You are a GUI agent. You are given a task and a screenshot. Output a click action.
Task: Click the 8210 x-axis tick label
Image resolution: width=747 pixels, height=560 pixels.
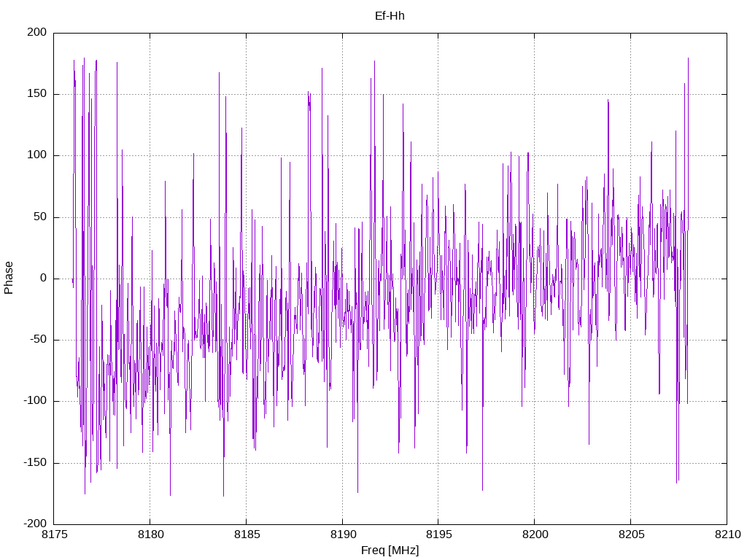(x=727, y=534)
